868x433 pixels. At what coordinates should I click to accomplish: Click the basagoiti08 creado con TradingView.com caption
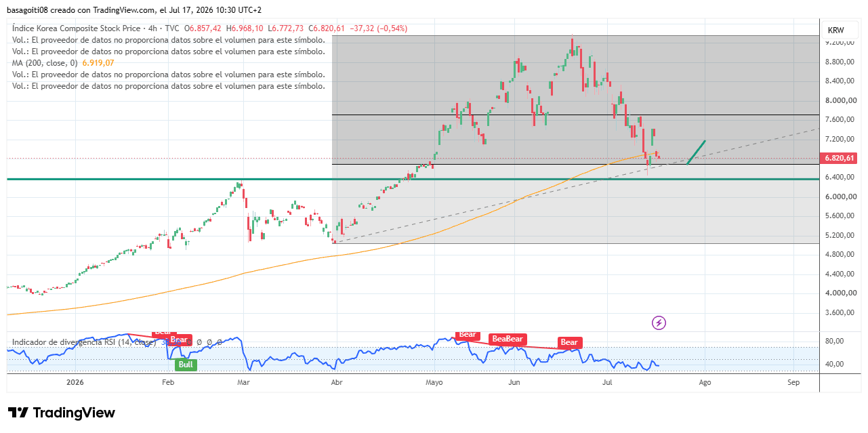134,10
